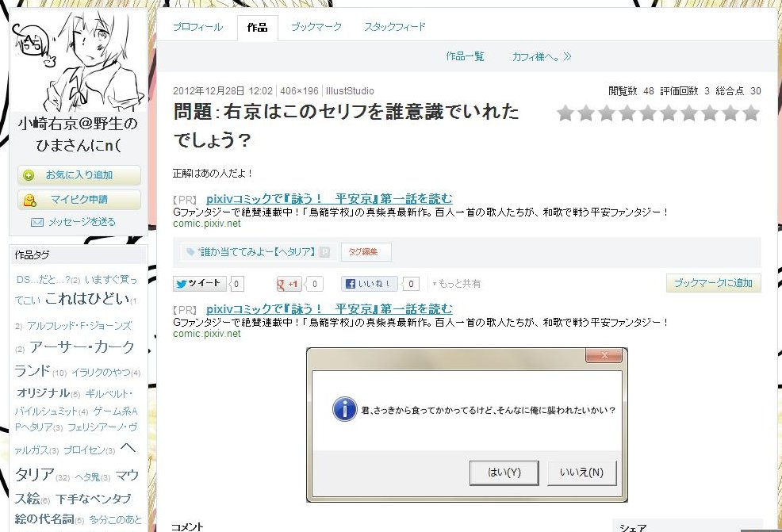
Task: Open second pixivコミック PR ad link
Action: pos(329,309)
